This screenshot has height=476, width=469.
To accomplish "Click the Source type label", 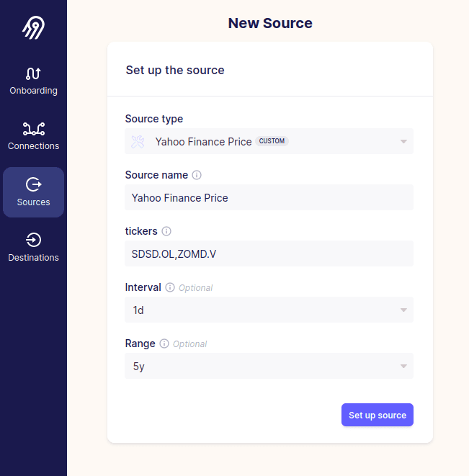I will (x=154, y=119).
